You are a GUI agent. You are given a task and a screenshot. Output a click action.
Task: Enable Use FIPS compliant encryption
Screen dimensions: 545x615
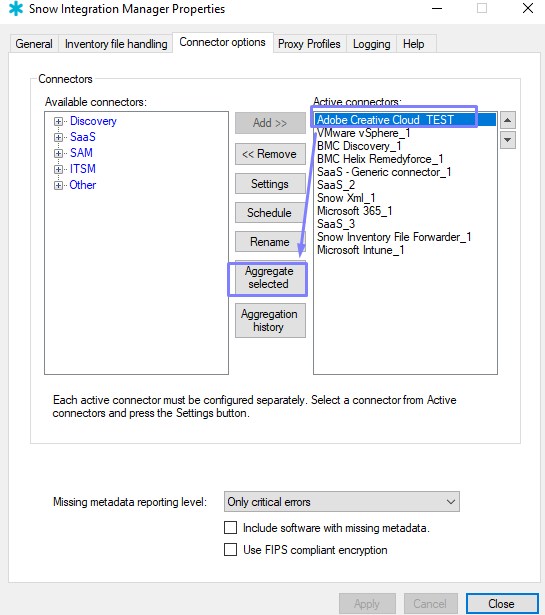[231, 549]
